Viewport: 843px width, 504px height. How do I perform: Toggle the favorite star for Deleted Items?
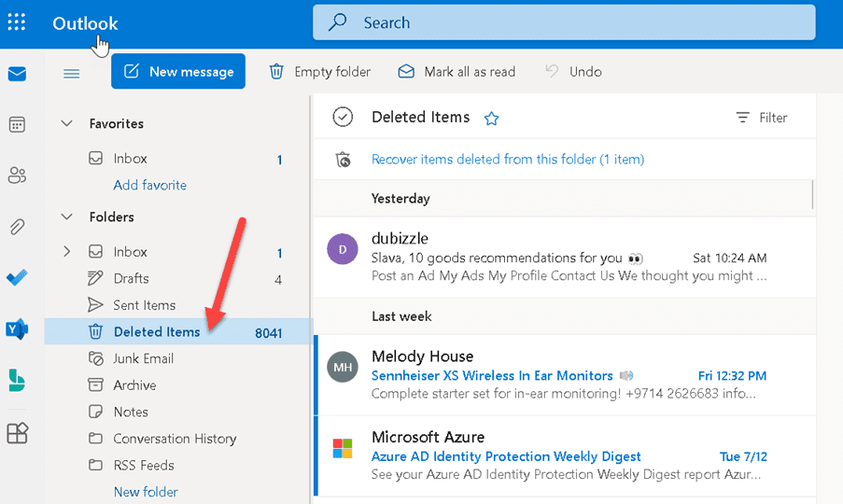(491, 119)
